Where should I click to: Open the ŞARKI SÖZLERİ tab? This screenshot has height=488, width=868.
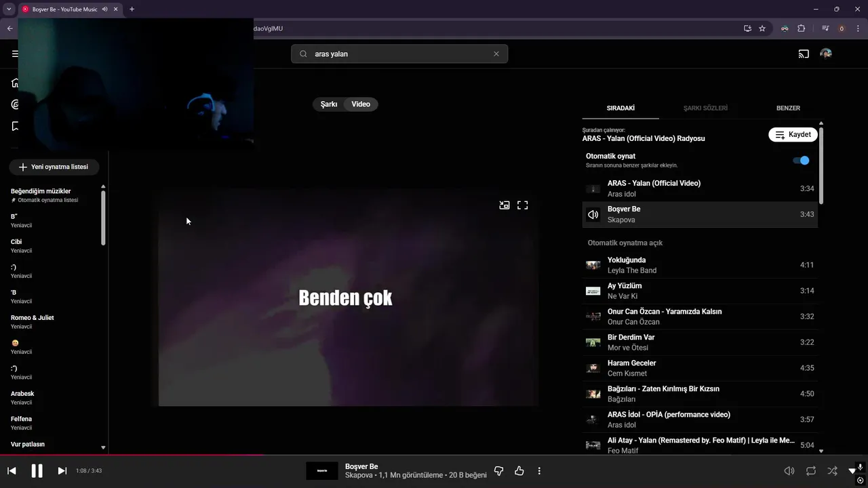[705, 108]
